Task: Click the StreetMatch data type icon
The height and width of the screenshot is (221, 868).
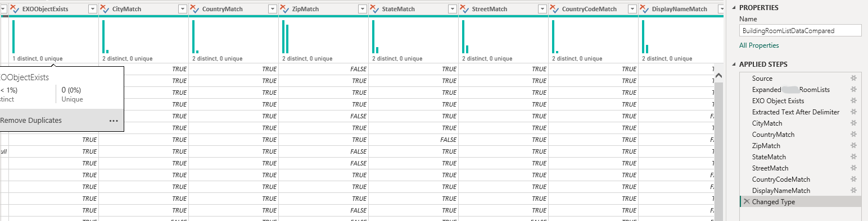Action: coord(464,9)
